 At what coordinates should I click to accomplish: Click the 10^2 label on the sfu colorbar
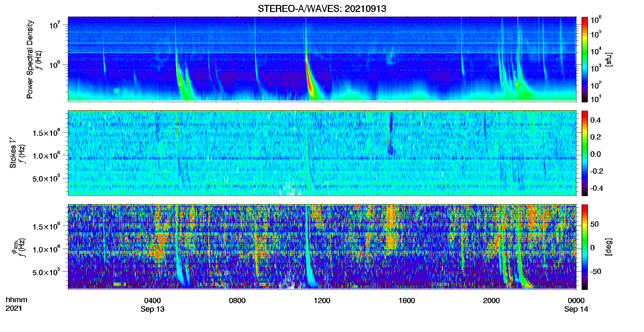click(x=596, y=85)
